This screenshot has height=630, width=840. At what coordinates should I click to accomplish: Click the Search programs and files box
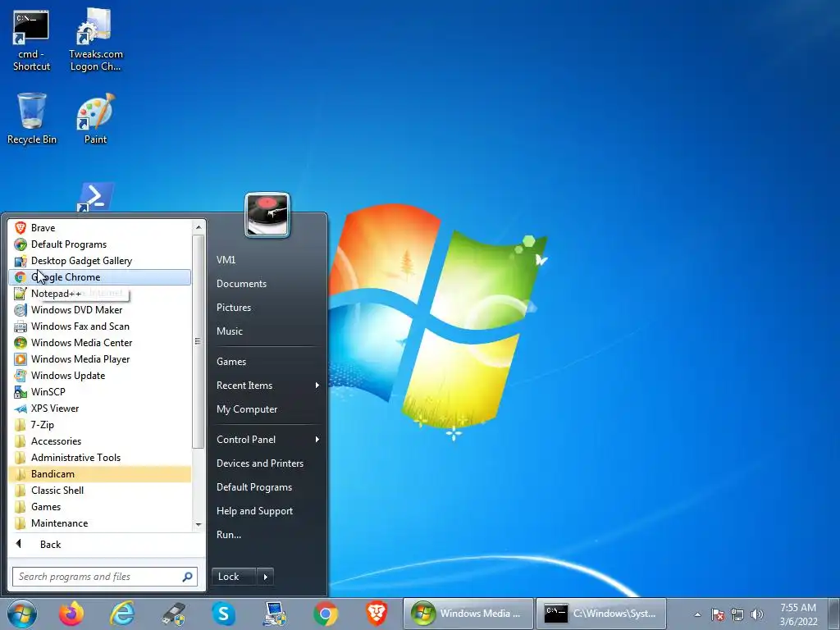pyautogui.click(x=105, y=577)
